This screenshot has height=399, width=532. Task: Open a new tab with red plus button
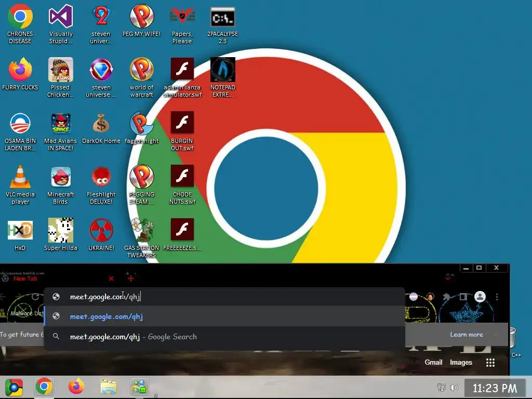click(131, 278)
